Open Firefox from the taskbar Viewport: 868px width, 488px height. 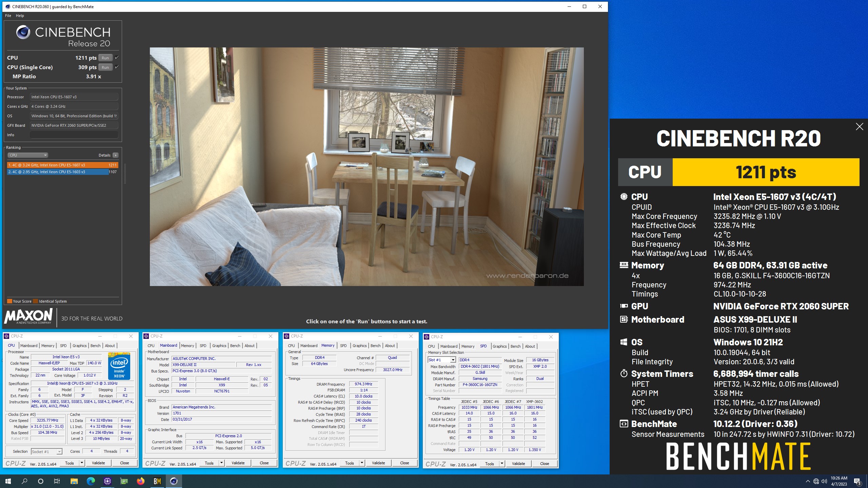coord(140,481)
